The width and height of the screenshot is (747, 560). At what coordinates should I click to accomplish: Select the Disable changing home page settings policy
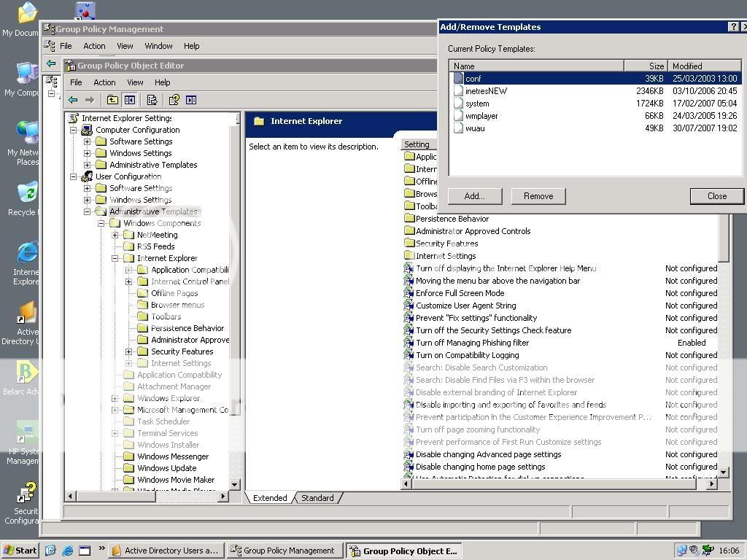click(480, 467)
